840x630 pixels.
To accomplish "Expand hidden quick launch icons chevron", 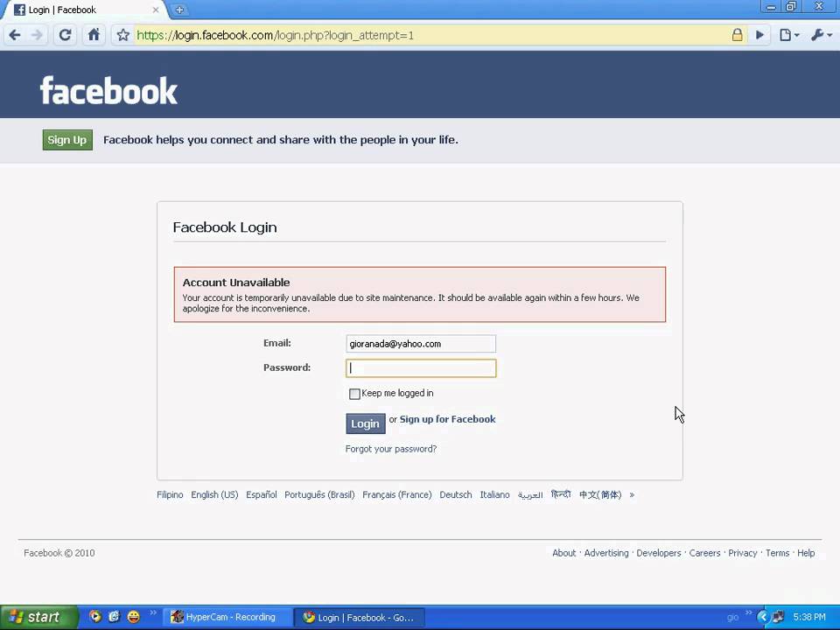I will 152,613.
